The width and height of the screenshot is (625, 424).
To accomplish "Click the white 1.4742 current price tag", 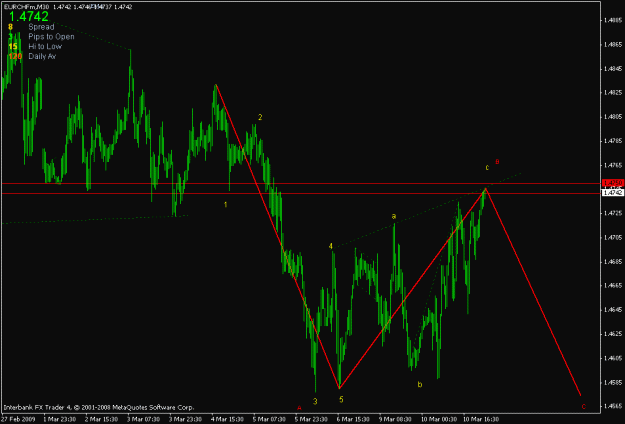I will click(613, 192).
